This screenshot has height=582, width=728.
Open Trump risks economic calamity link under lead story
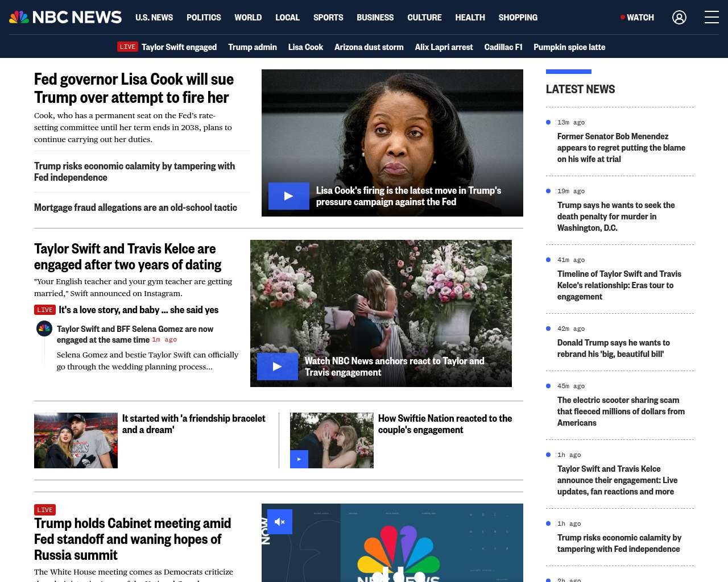pos(134,172)
